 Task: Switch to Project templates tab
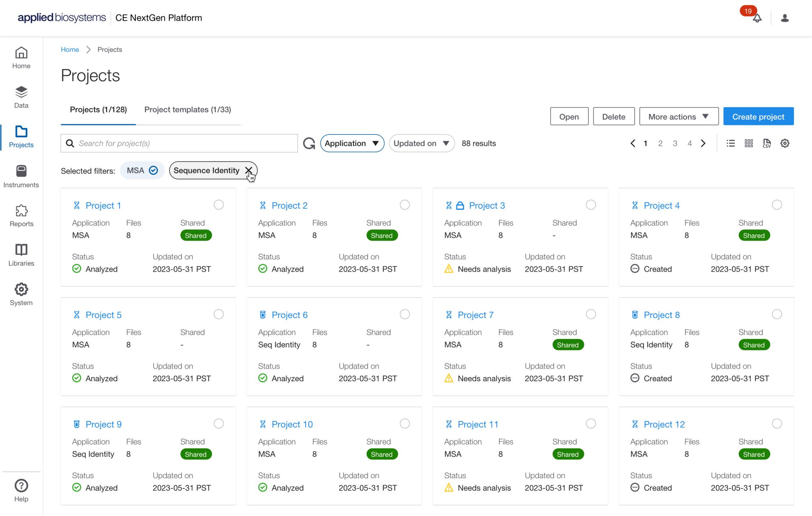click(x=188, y=110)
